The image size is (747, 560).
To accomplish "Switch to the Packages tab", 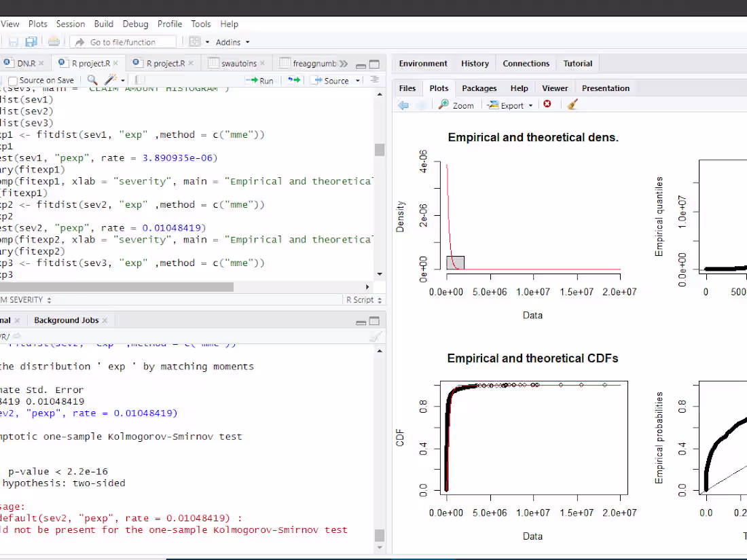I will click(x=479, y=88).
